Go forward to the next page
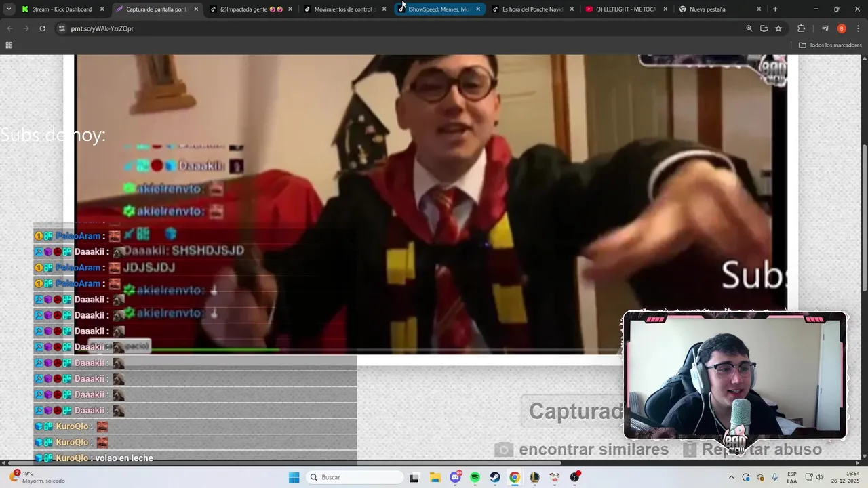 [x=26, y=28]
